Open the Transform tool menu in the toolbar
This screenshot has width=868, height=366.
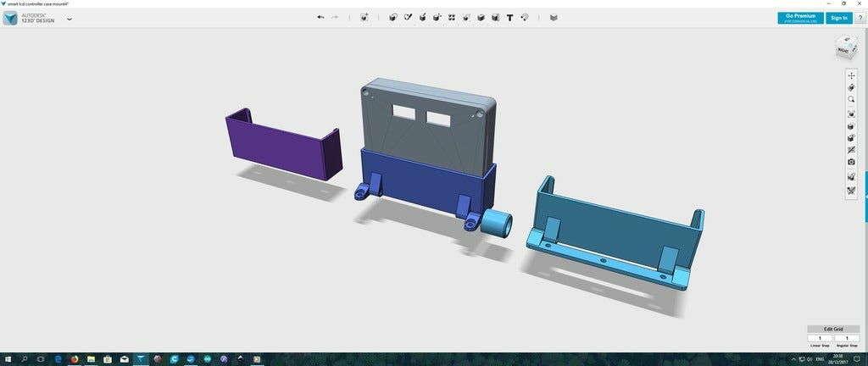coord(364,17)
